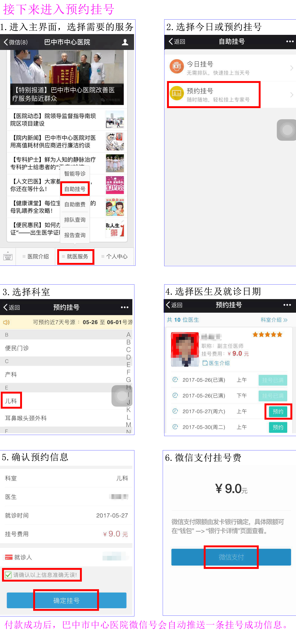The height and width of the screenshot is (644, 296).
Task: Tap 返回 on doctor list screen
Action: tap(174, 305)
